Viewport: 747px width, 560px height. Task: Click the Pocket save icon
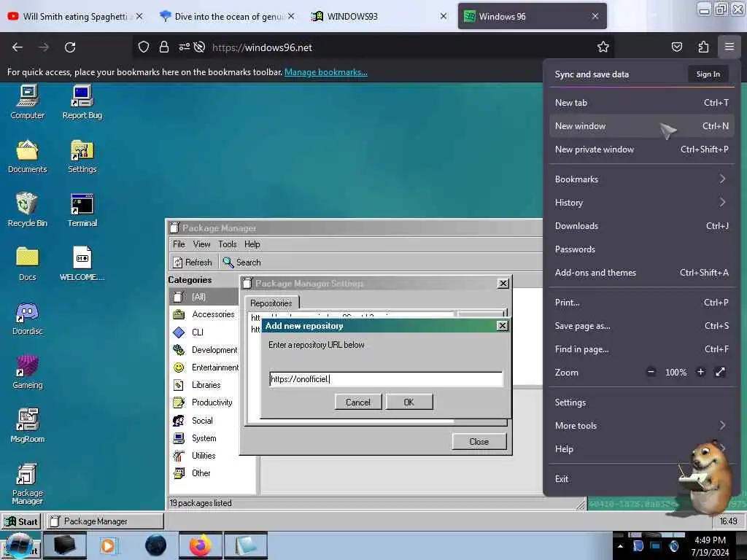(x=676, y=47)
